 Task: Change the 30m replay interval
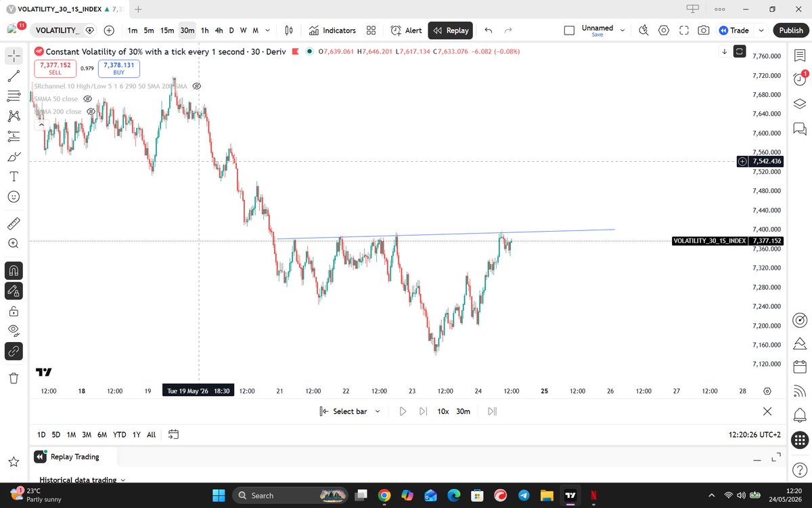464,411
